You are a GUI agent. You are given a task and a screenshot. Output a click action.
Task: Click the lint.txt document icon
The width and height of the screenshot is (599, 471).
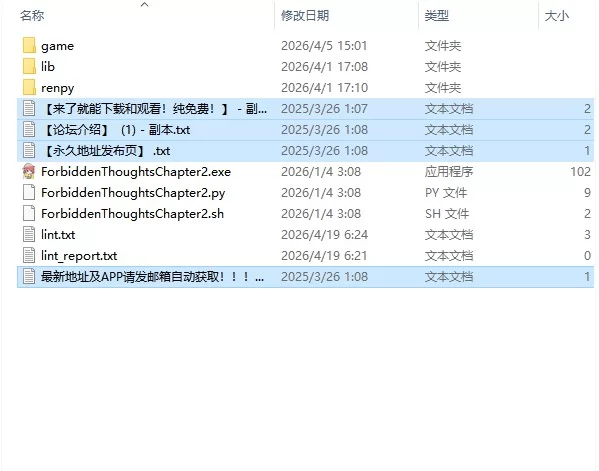click(29, 235)
